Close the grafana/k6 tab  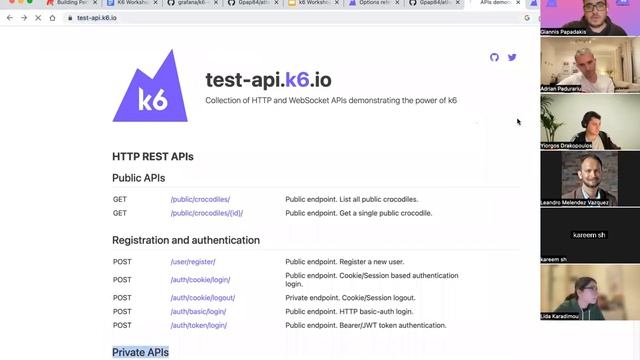point(216,2)
